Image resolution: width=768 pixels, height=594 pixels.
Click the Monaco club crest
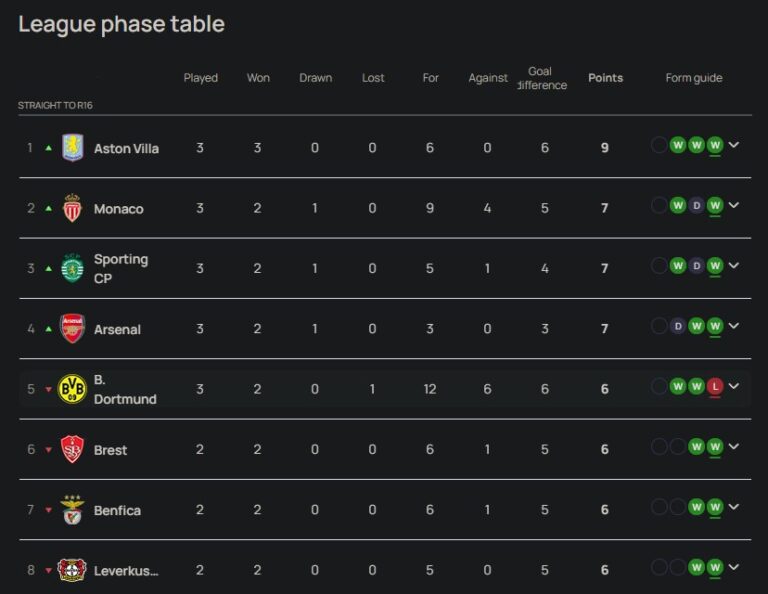pos(72,208)
